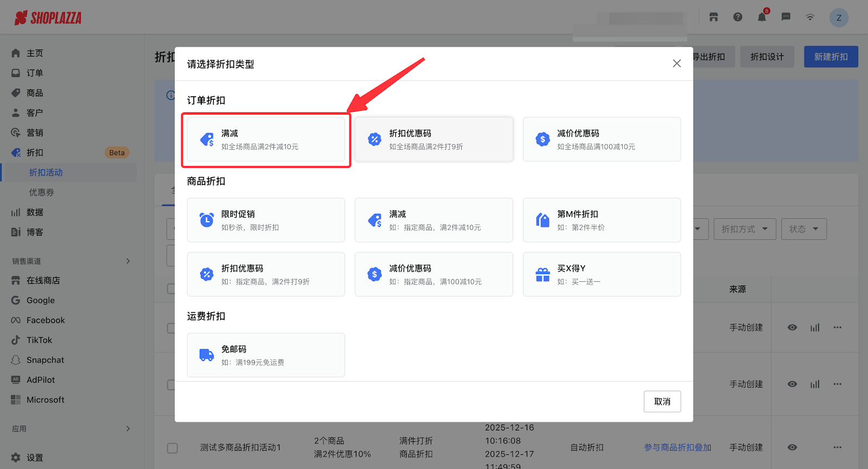This screenshot has height=469, width=868.
Task: Open 优惠券 coupons in sidebar
Action: pyautogui.click(x=41, y=193)
